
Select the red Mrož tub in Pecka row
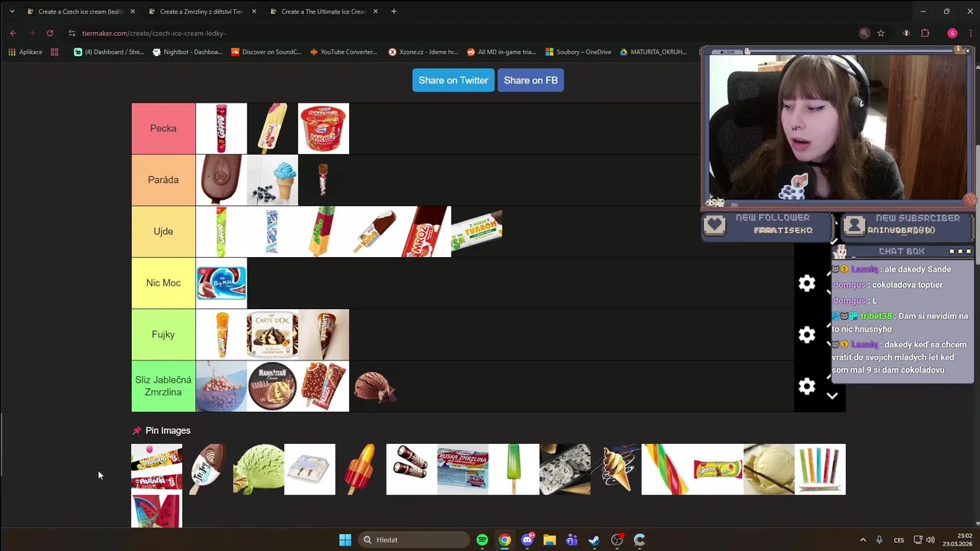pos(323,129)
